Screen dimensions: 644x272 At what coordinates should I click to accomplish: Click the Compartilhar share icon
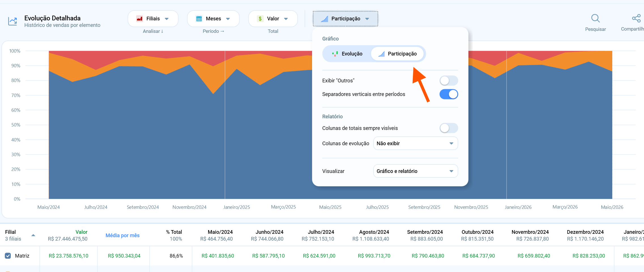point(636,18)
